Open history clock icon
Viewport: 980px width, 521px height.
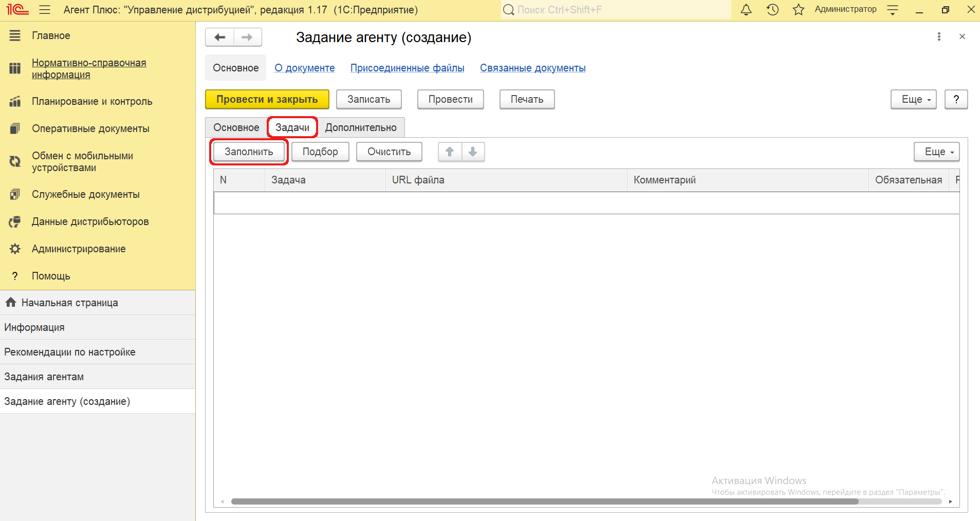772,10
